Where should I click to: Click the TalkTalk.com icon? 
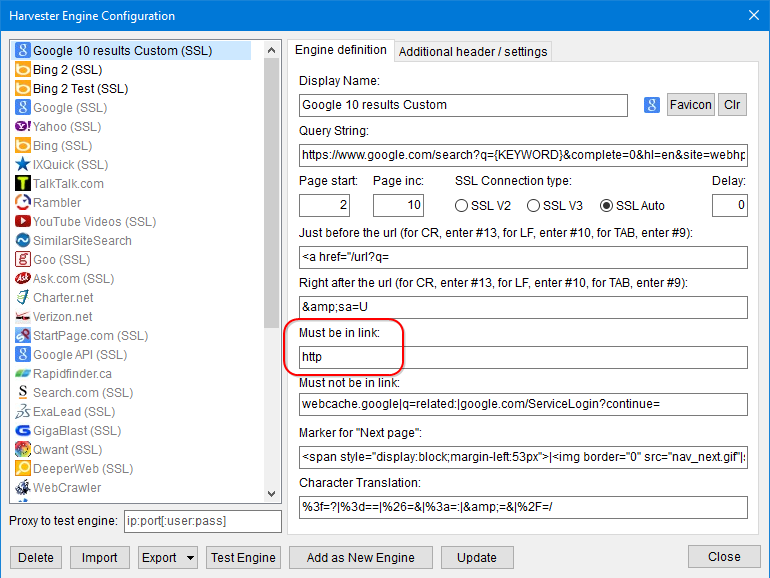[23, 184]
